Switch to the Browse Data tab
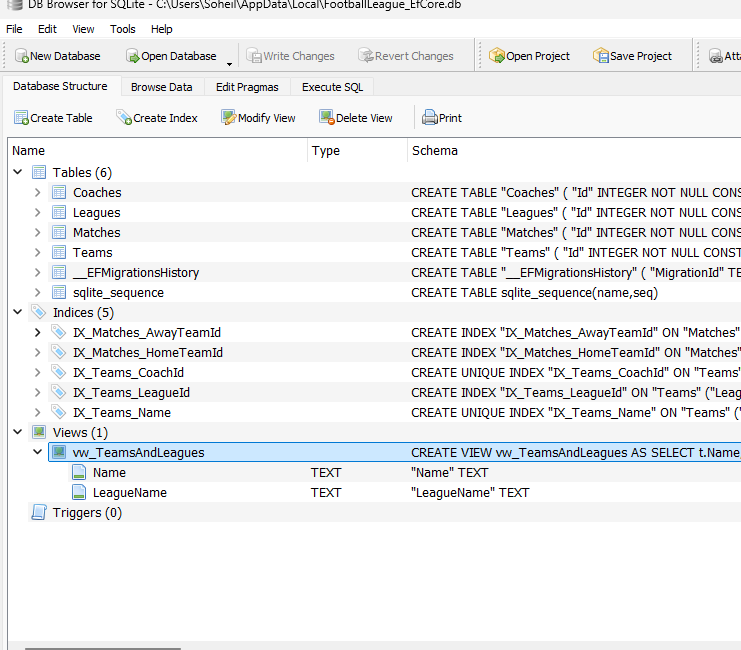The width and height of the screenshot is (741, 650). pyautogui.click(x=162, y=87)
